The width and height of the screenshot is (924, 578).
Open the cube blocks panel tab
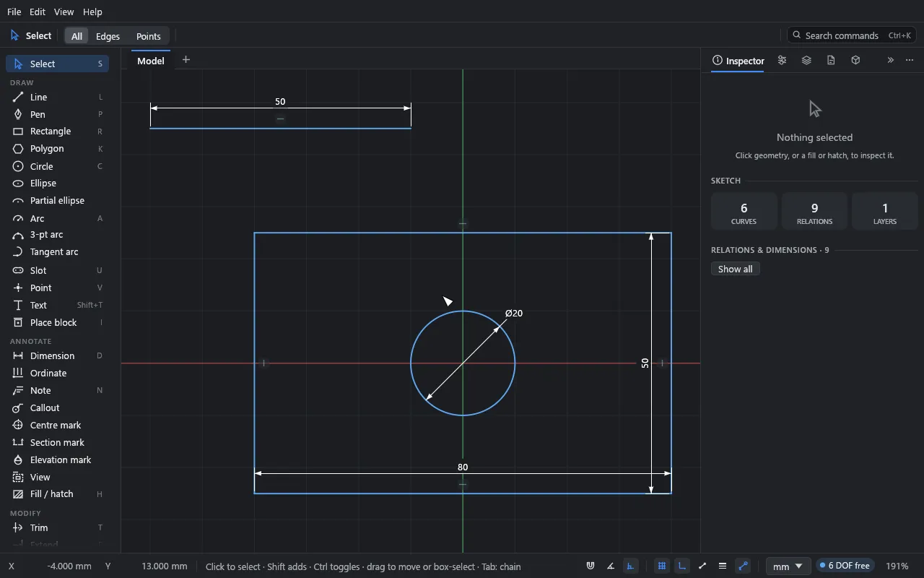coord(855,61)
